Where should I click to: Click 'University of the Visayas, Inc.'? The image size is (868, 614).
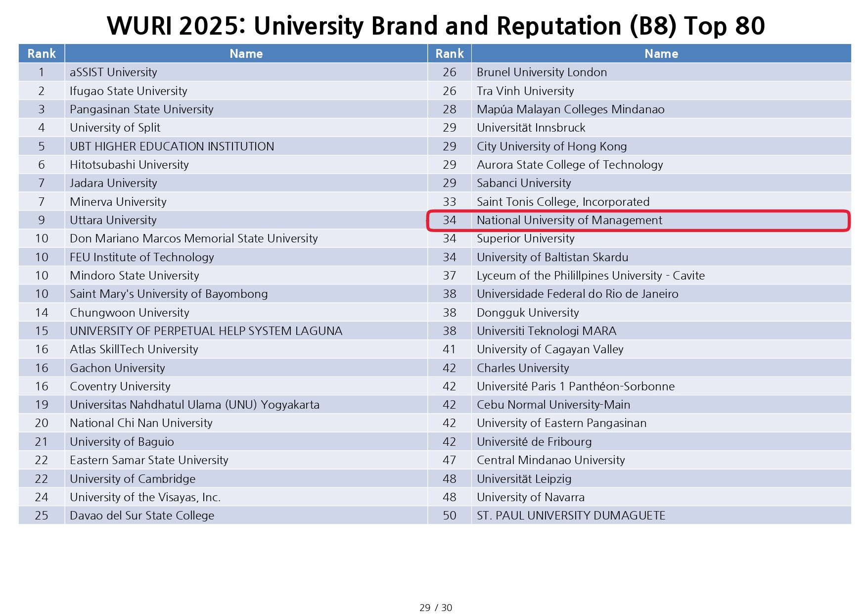point(145,497)
